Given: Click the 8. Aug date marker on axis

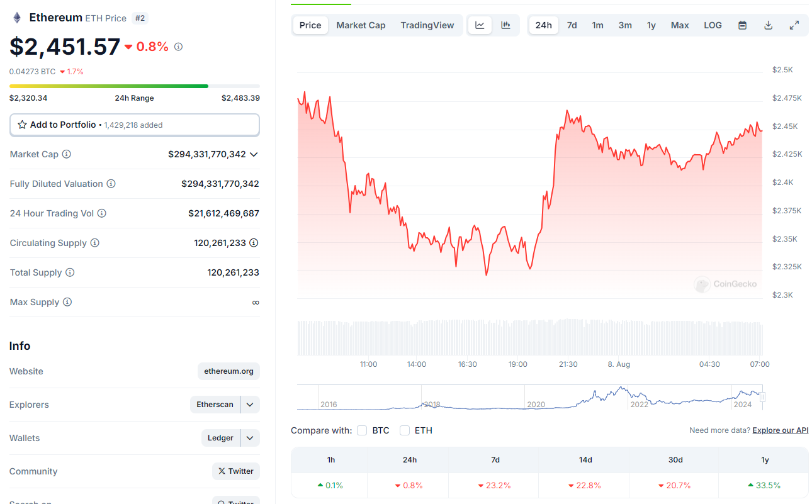Looking at the screenshot, I should (x=619, y=364).
